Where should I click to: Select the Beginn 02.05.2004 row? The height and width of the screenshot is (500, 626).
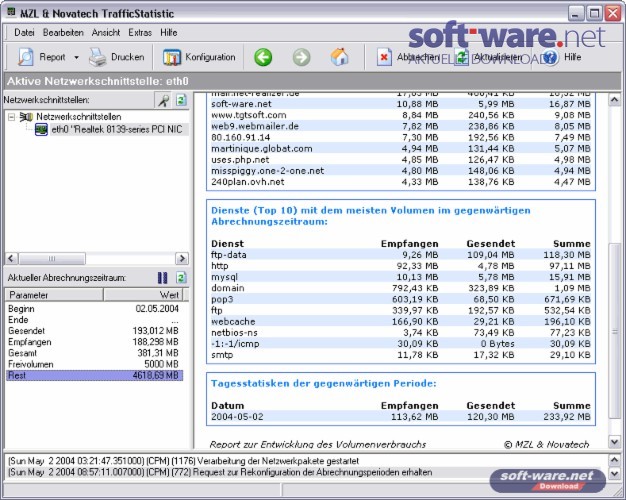[x=95, y=308]
